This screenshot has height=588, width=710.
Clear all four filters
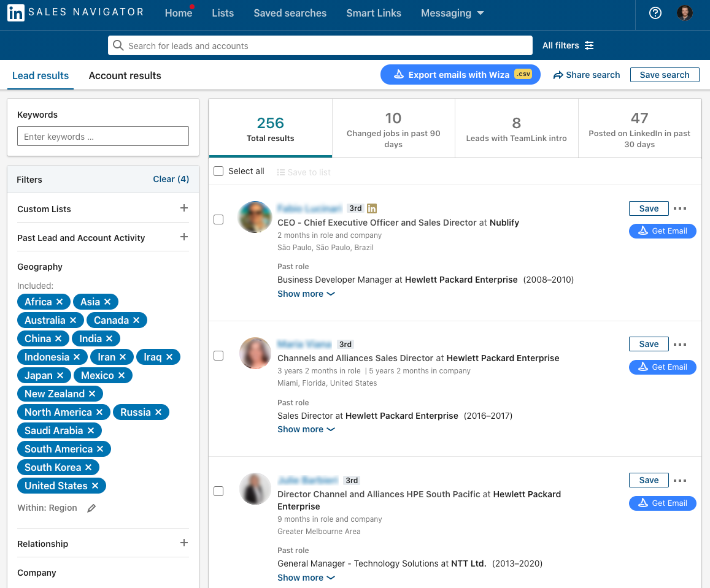coord(171,179)
